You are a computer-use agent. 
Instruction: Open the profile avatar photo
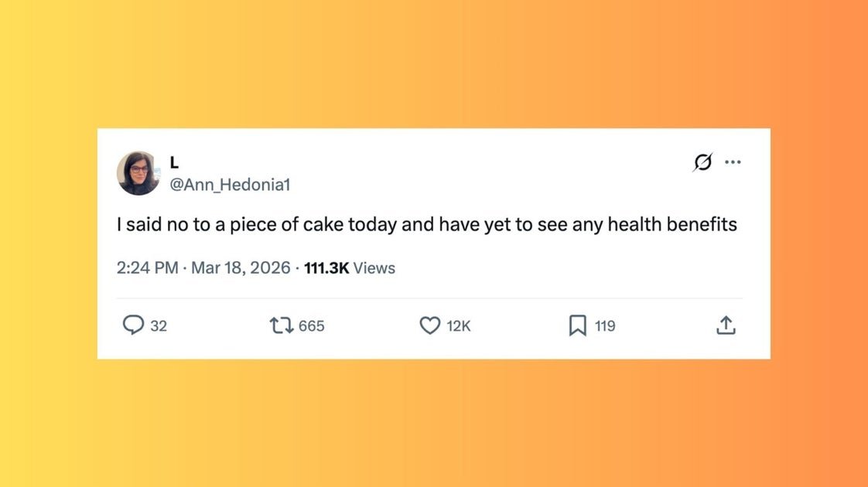[138, 173]
